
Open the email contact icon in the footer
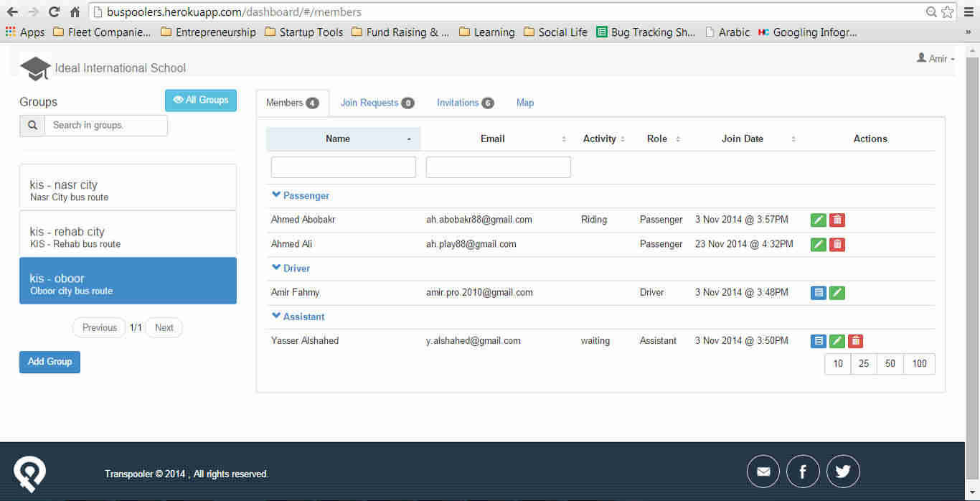[763, 472]
